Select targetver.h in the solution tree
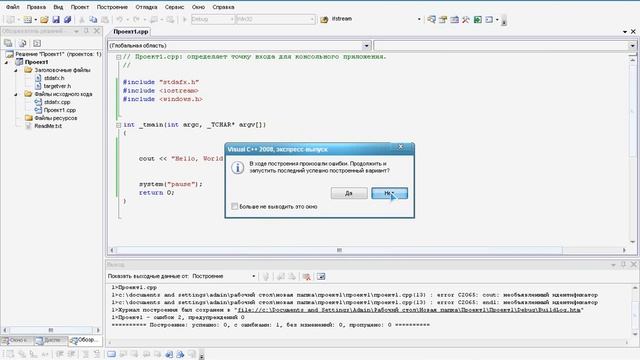The height and width of the screenshot is (360, 640). [57, 86]
